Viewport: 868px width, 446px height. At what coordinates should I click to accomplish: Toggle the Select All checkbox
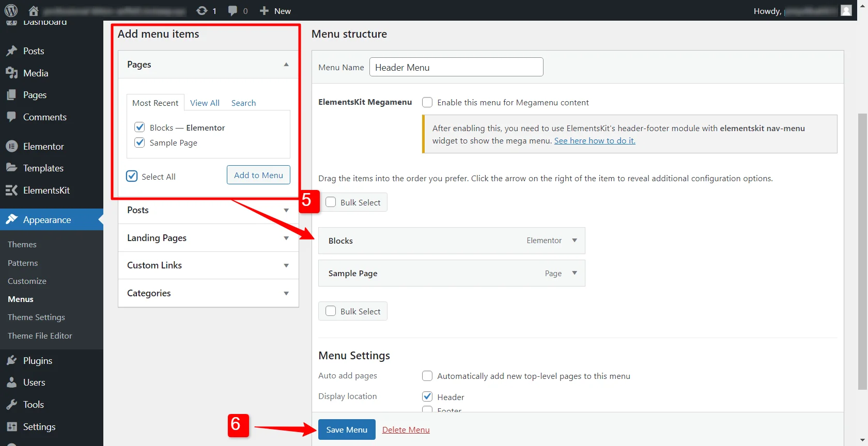(132, 176)
